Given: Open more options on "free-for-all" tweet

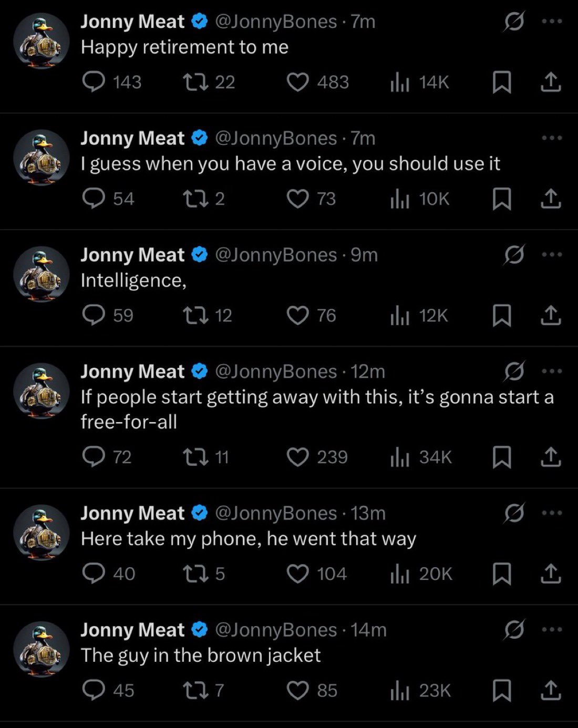Looking at the screenshot, I should (x=552, y=371).
